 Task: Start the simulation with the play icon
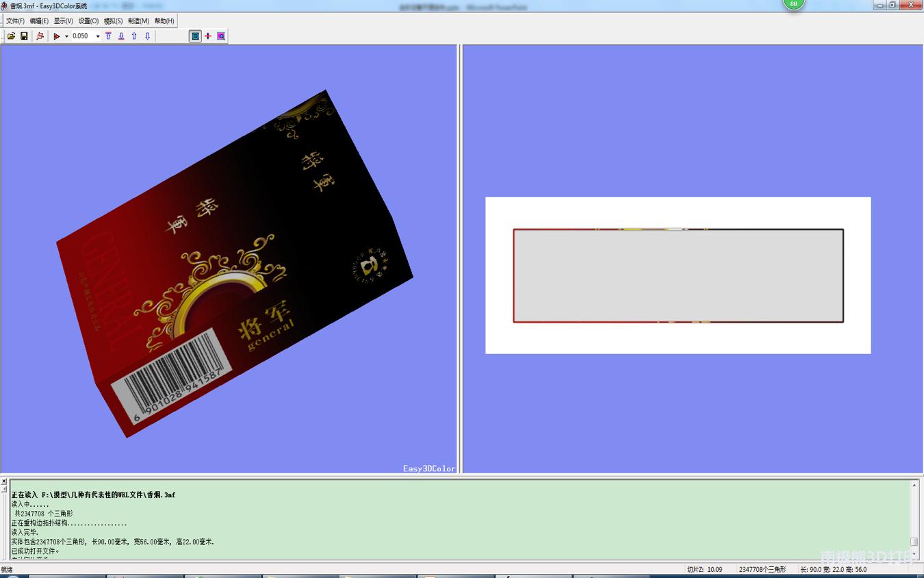pyautogui.click(x=56, y=36)
